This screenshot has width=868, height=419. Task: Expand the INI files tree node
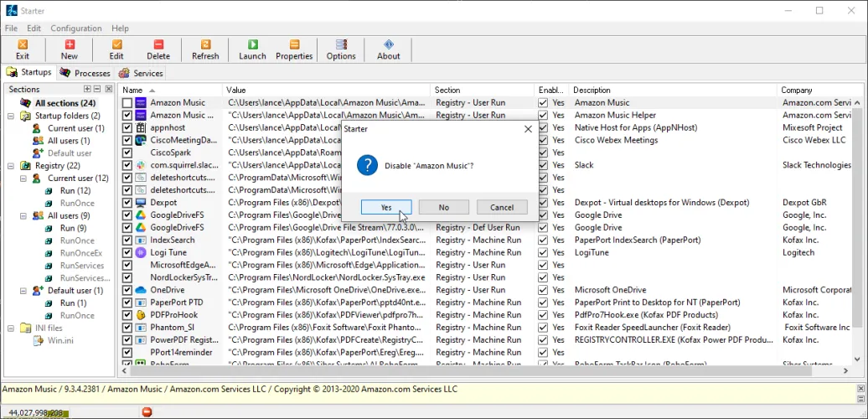coord(10,328)
